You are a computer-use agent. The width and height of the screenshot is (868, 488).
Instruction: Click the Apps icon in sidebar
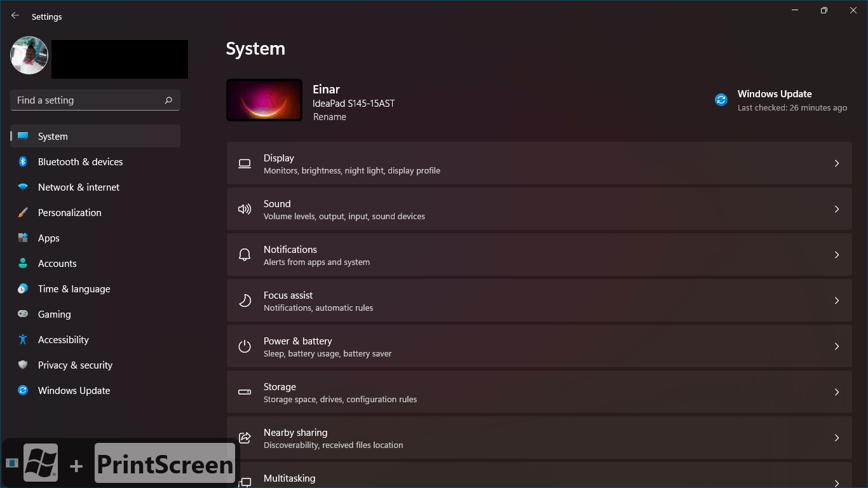pyautogui.click(x=23, y=238)
